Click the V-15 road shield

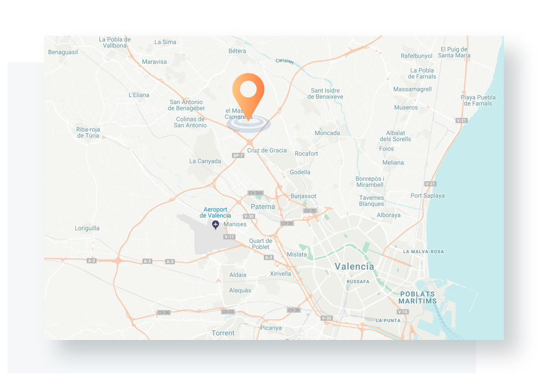pyautogui.click(x=403, y=312)
